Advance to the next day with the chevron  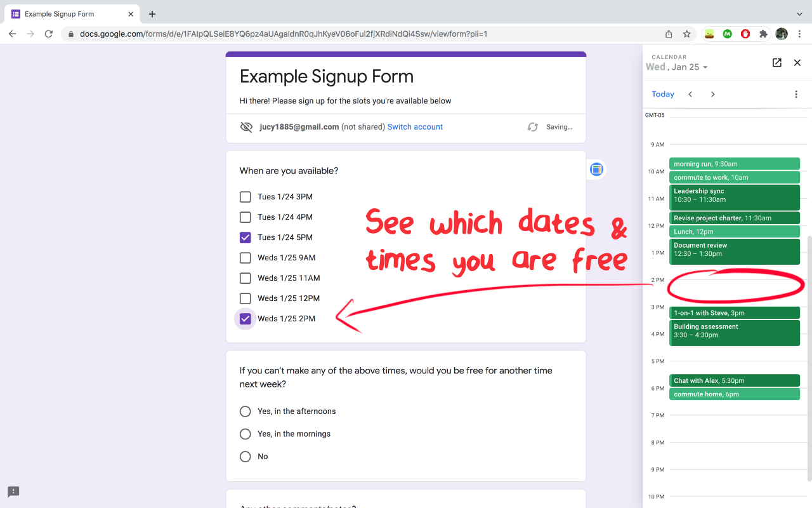pyautogui.click(x=712, y=93)
